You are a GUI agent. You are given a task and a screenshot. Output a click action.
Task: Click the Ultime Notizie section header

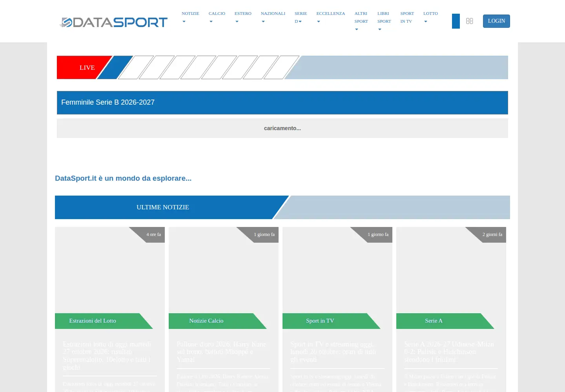point(163,207)
